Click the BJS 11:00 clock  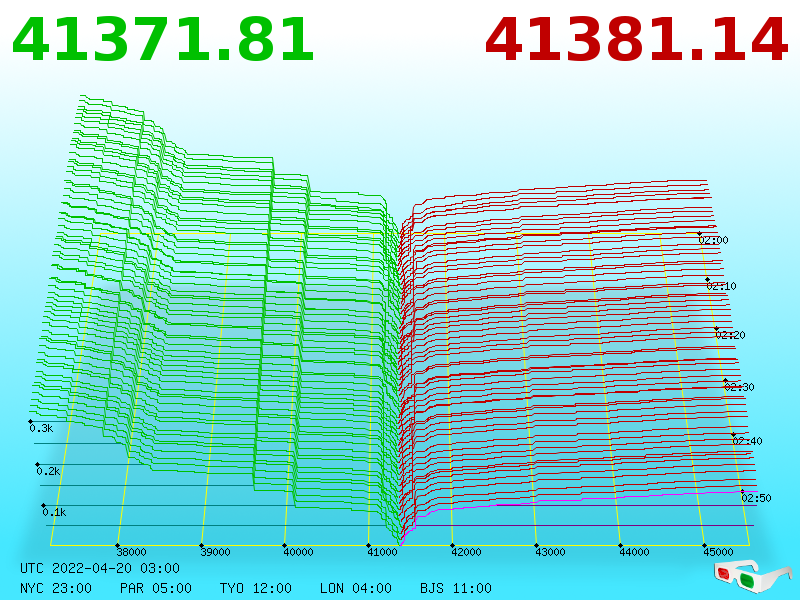tap(456, 588)
